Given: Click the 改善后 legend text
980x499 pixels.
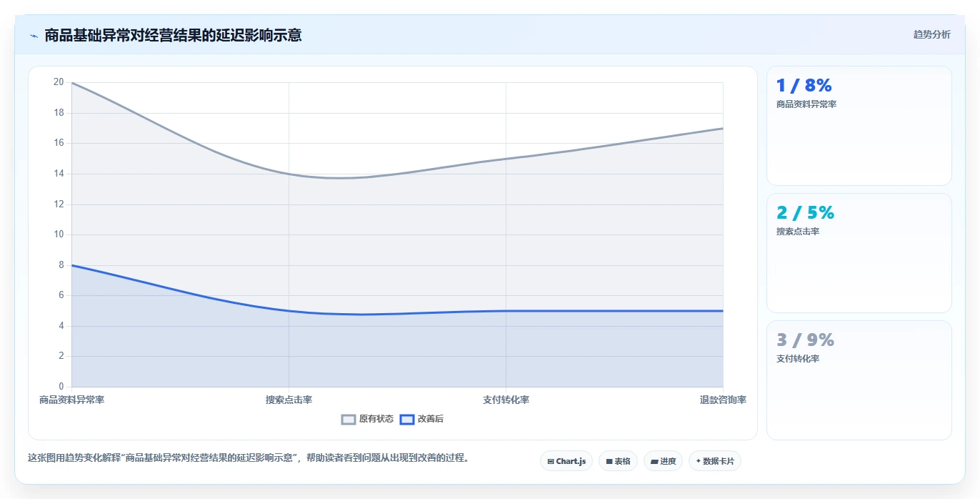Looking at the screenshot, I should click(x=431, y=419).
